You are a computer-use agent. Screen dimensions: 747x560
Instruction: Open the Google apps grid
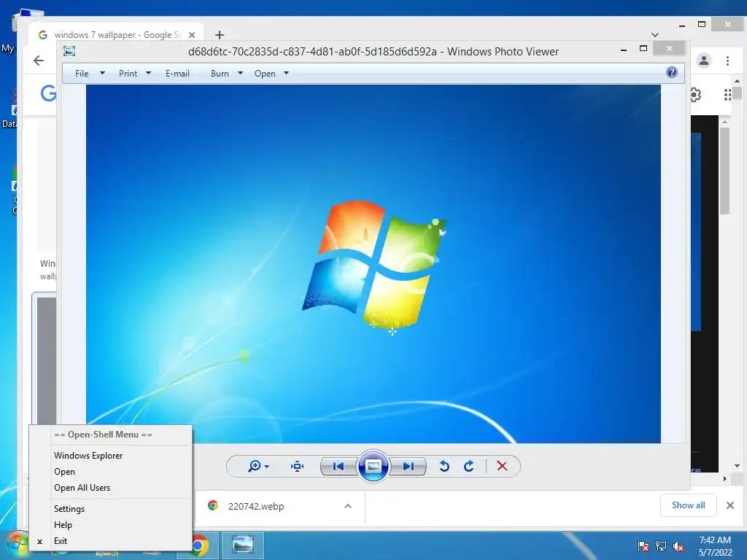(727, 95)
